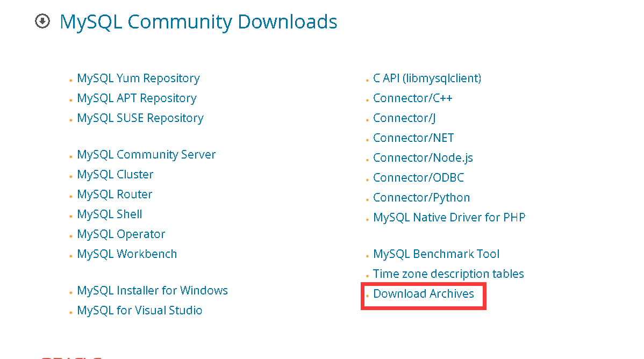Click the Download Archives link
Screen dimensions: 644x359
click(x=424, y=293)
